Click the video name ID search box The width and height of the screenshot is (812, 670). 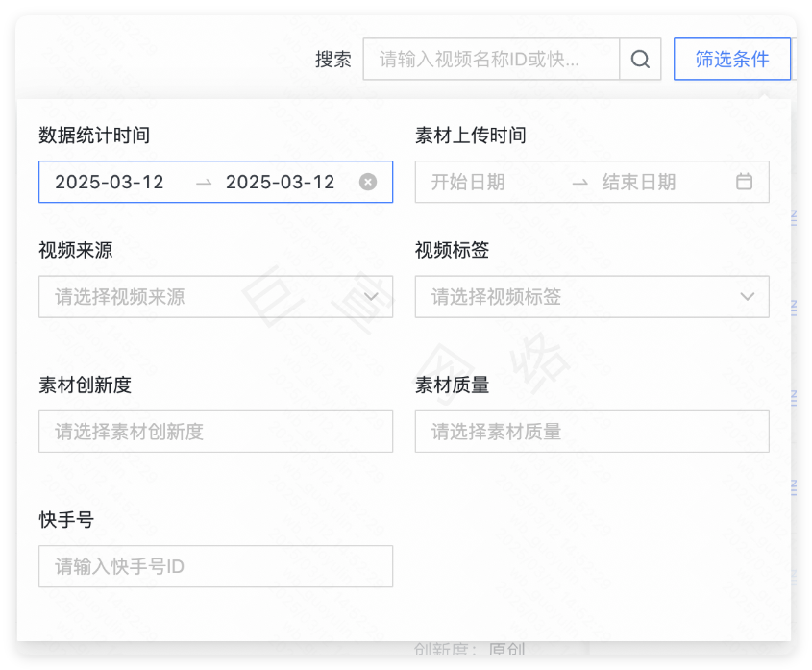click(491, 59)
